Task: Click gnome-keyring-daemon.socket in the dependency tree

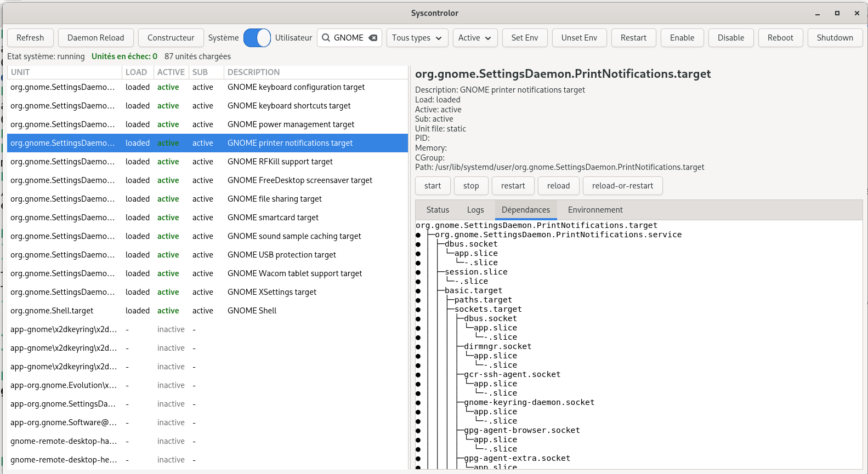Action: (529, 402)
